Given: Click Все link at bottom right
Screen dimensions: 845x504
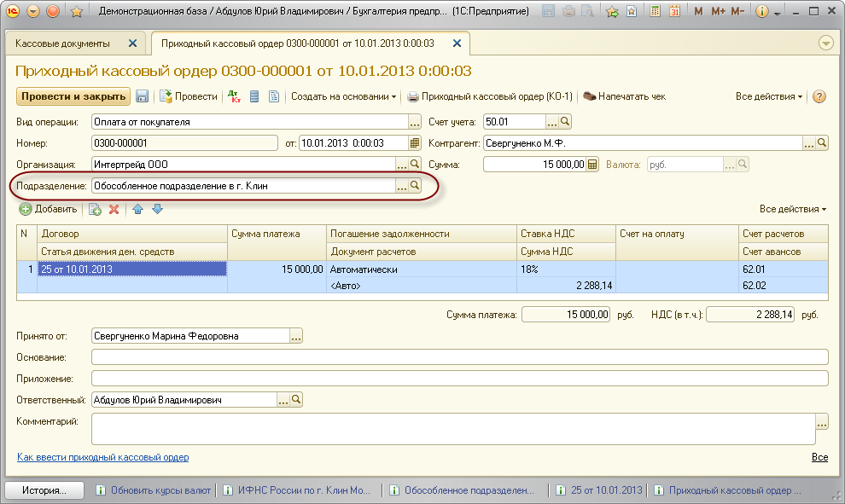Looking at the screenshot, I should 819,457.
